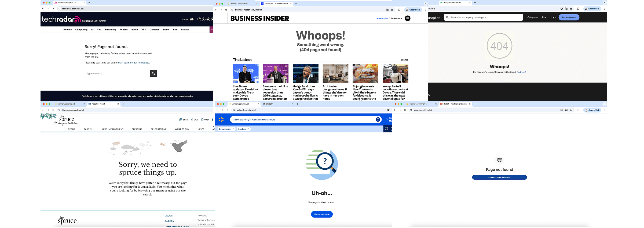This screenshot has height=228, width=644.
Task: Open Chrome three-dot menu in Trustpilot window
Action: tap(604, 9)
